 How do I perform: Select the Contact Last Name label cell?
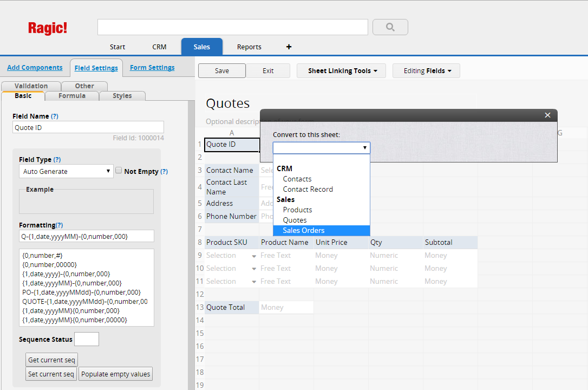[x=232, y=187]
